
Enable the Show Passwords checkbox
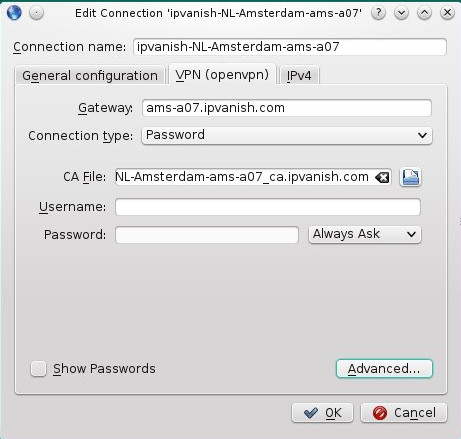click(x=38, y=369)
